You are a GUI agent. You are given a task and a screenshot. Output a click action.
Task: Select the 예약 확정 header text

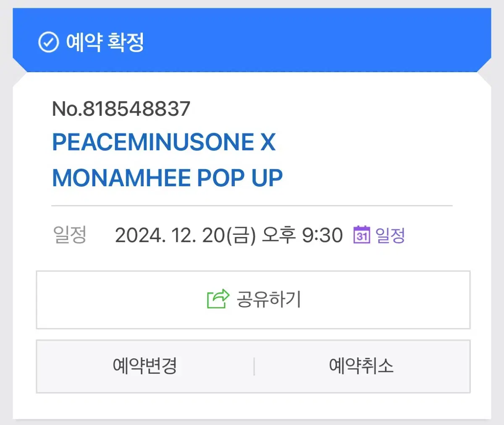point(105,42)
